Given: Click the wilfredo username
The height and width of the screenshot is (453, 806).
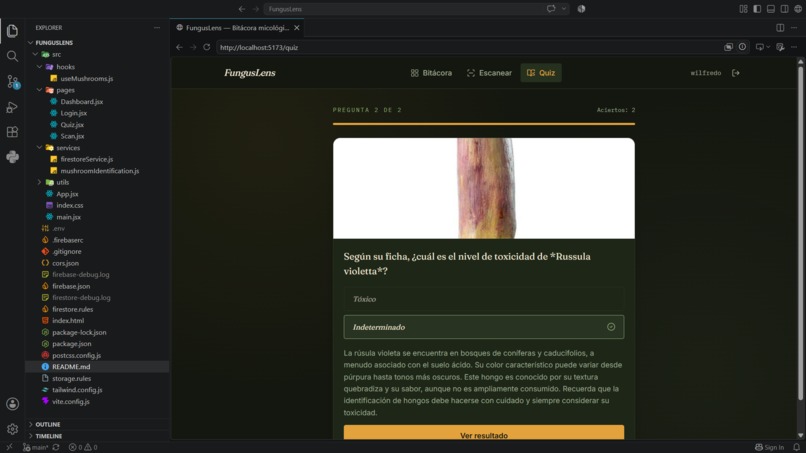Looking at the screenshot, I should pos(706,73).
